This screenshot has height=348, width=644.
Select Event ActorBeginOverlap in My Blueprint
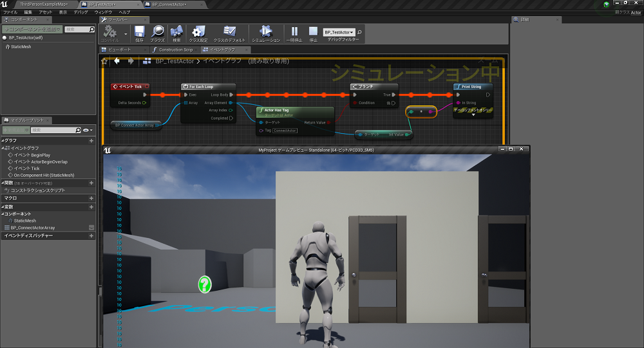tap(38, 161)
